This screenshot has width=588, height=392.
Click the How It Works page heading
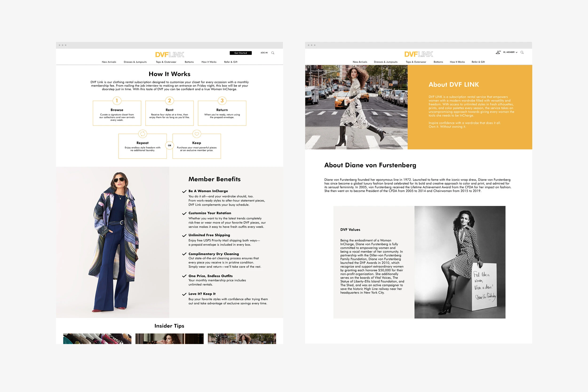coord(170,74)
